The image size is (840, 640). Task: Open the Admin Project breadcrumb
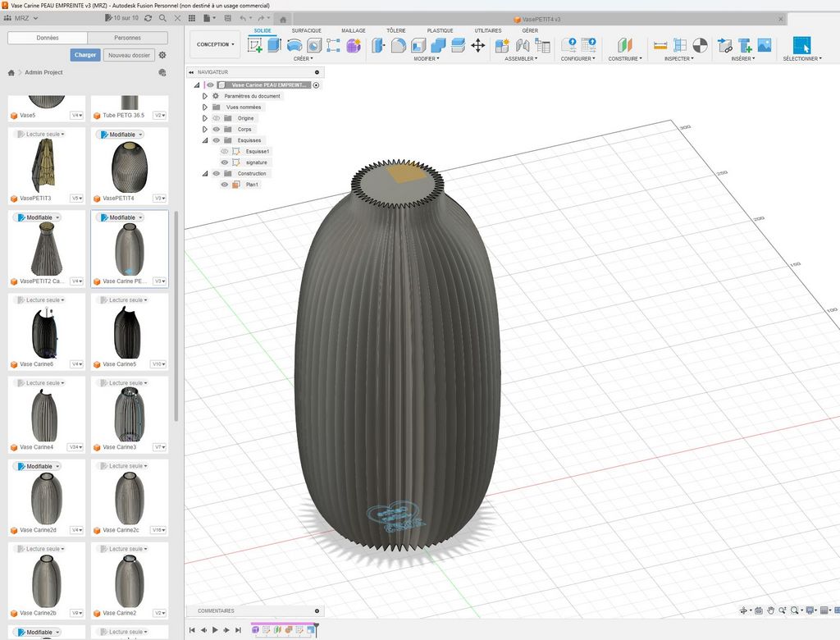(x=43, y=72)
